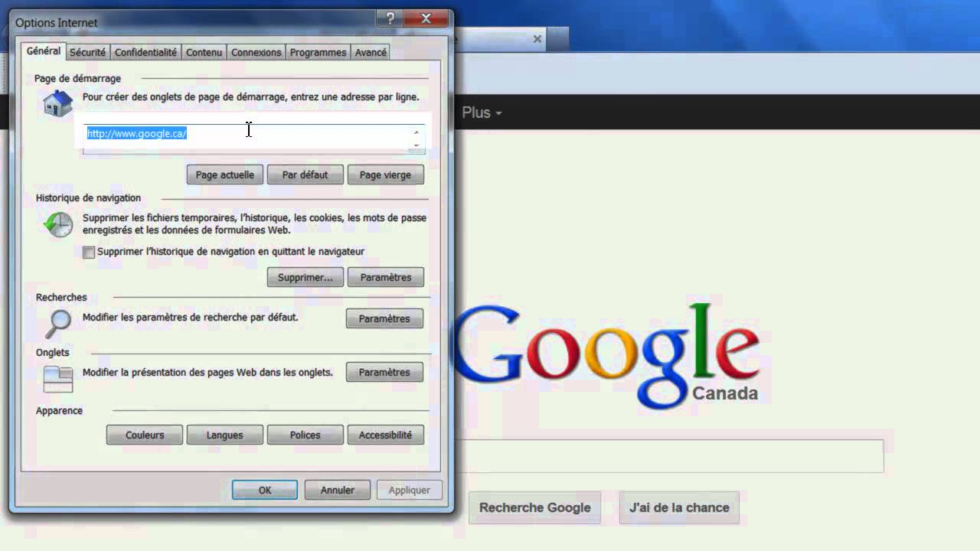Confirm with the OK button

pos(265,490)
